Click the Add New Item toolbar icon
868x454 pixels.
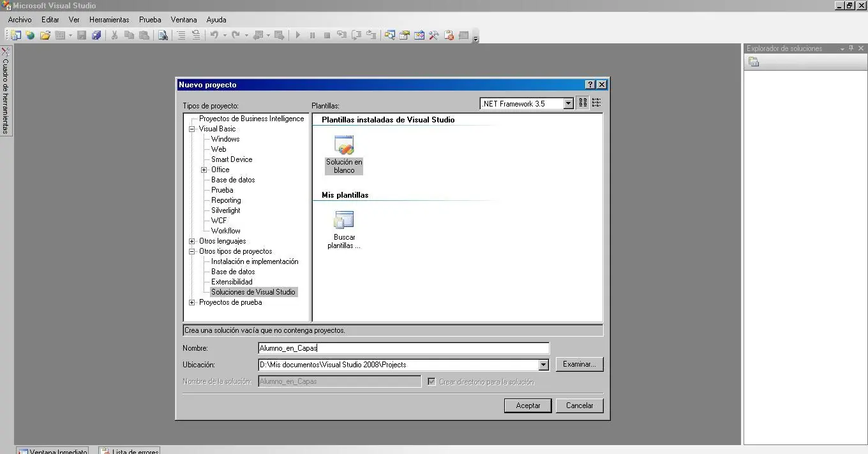(61, 35)
